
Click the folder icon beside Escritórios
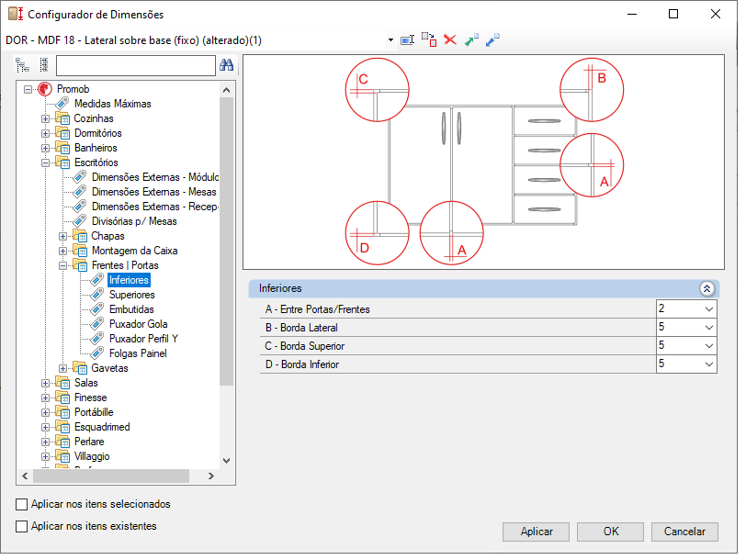tap(62, 162)
